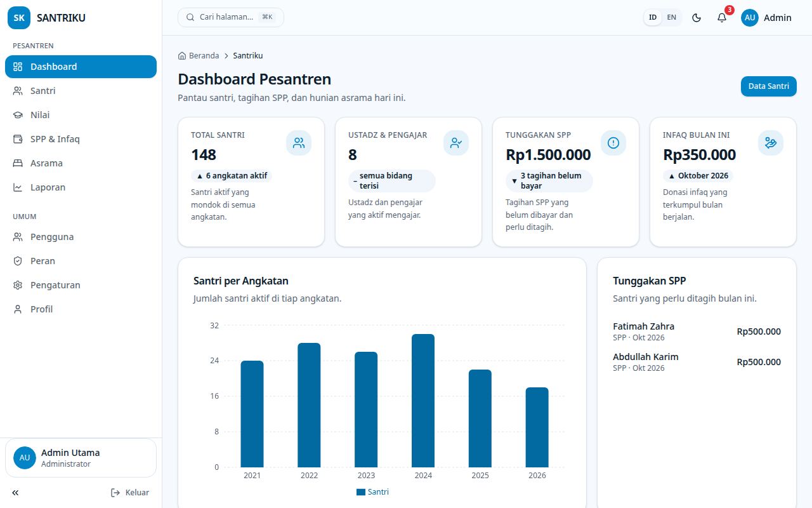This screenshot has height=508, width=812.
Task: Open notifications bell
Action: (x=722, y=18)
